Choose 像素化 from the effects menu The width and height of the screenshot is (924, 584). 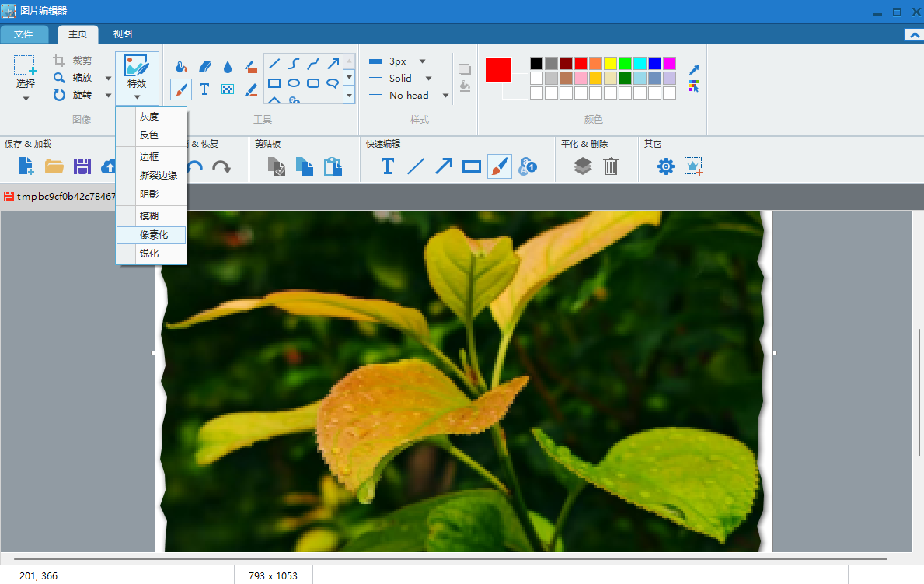click(x=154, y=235)
